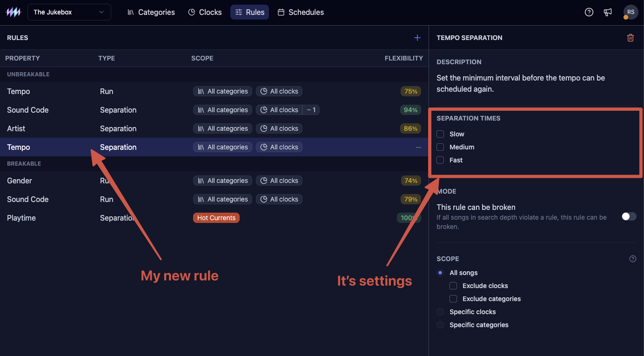Choose the Specific clocks scope option
Image resolution: width=644 pixels, height=356 pixels.
tap(440, 312)
